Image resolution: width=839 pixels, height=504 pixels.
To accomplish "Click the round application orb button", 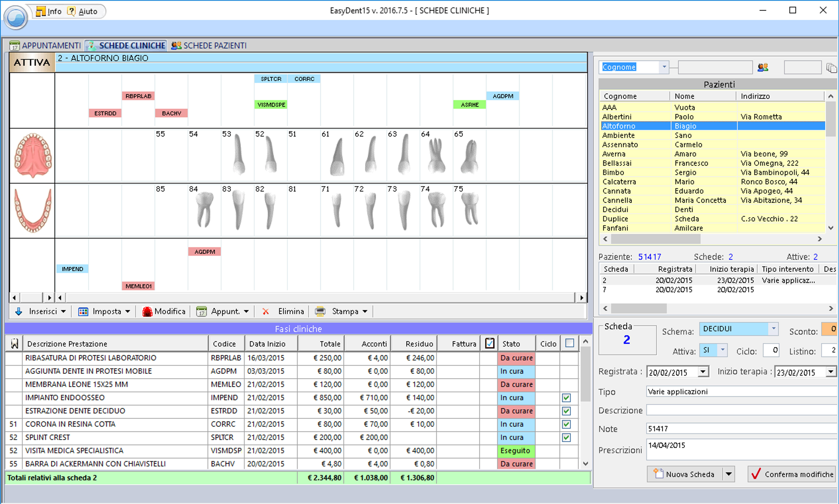I will click(16, 17).
